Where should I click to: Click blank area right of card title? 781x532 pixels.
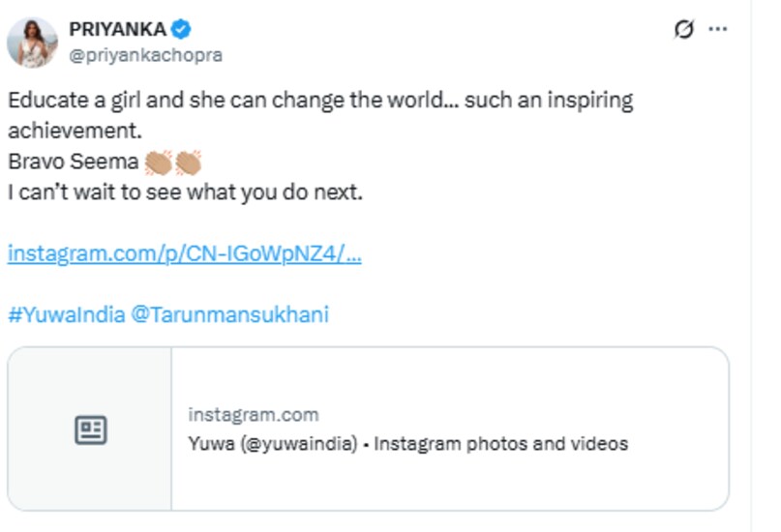coord(677,444)
